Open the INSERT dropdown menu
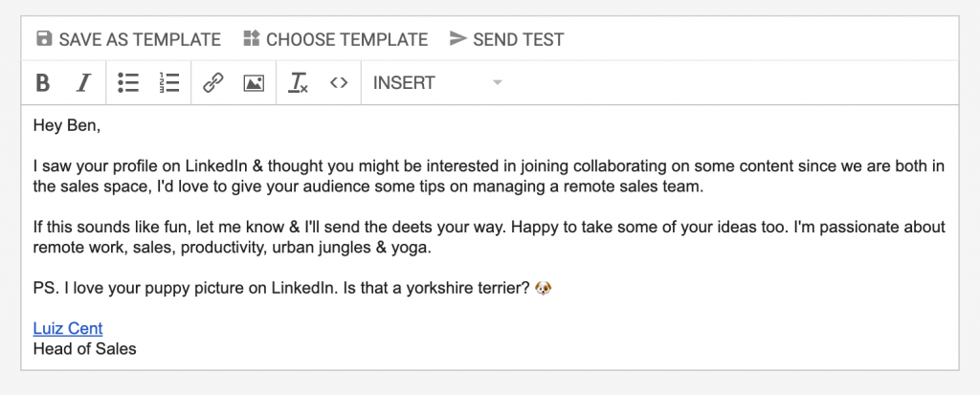The image size is (980, 395). pos(437,82)
